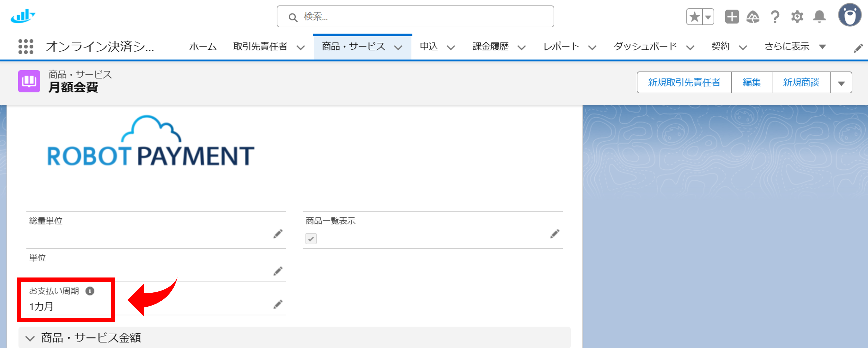Image resolution: width=868 pixels, height=348 pixels.
Task: Open Setup with the gear icon
Action: [797, 16]
